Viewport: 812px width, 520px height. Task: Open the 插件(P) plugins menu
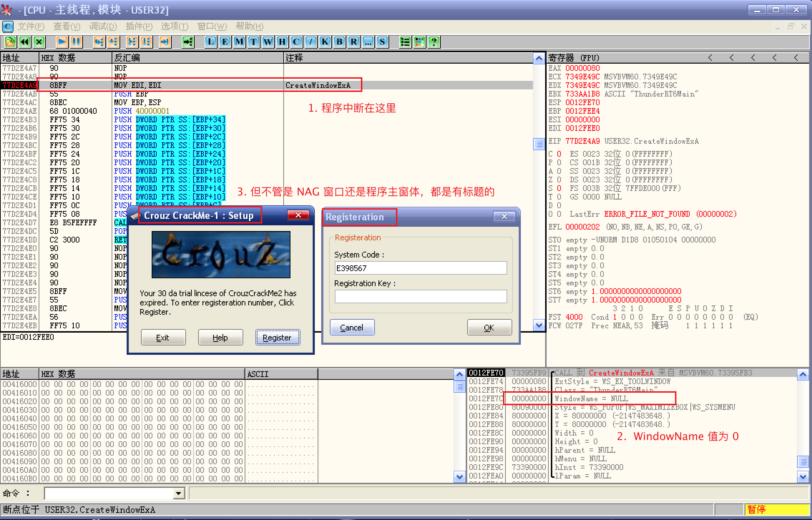coord(139,26)
